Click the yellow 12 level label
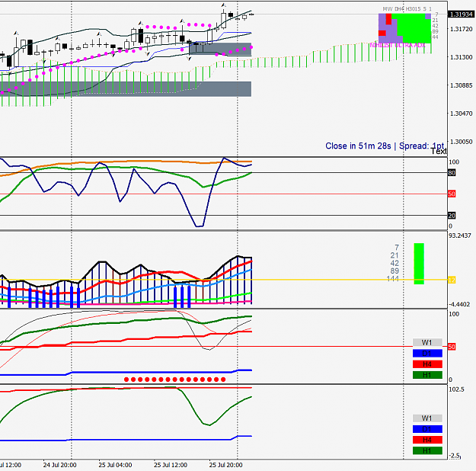The width and height of the screenshot is (476, 471). (x=452, y=280)
